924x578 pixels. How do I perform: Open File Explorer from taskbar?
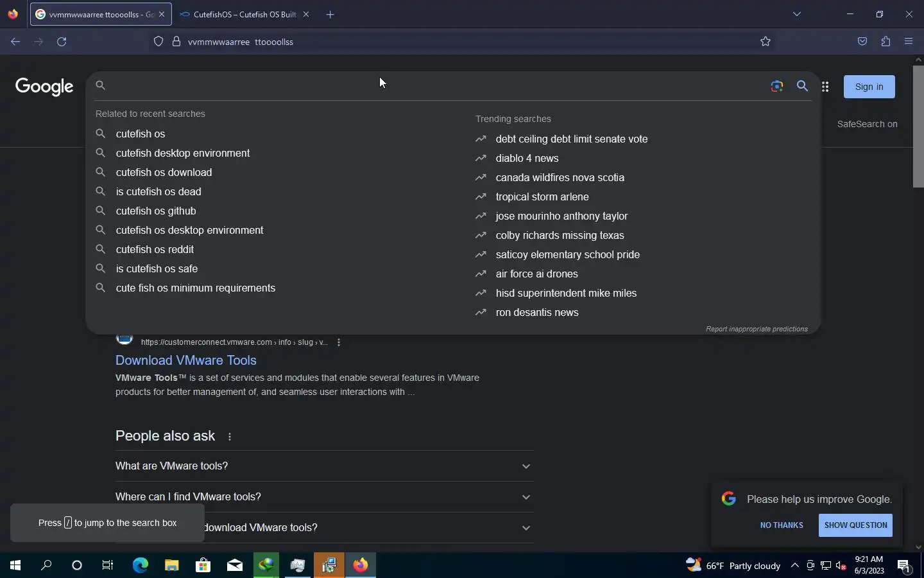pyautogui.click(x=171, y=565)
